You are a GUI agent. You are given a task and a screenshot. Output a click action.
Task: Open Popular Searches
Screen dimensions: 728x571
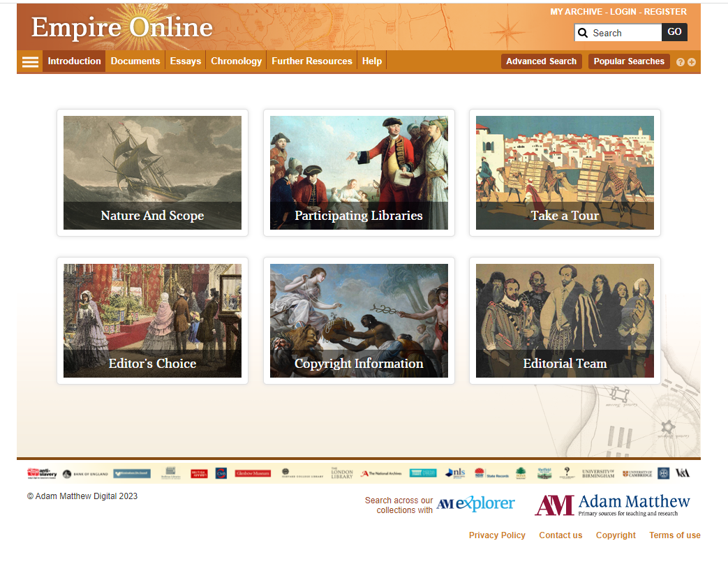(628, 61)
